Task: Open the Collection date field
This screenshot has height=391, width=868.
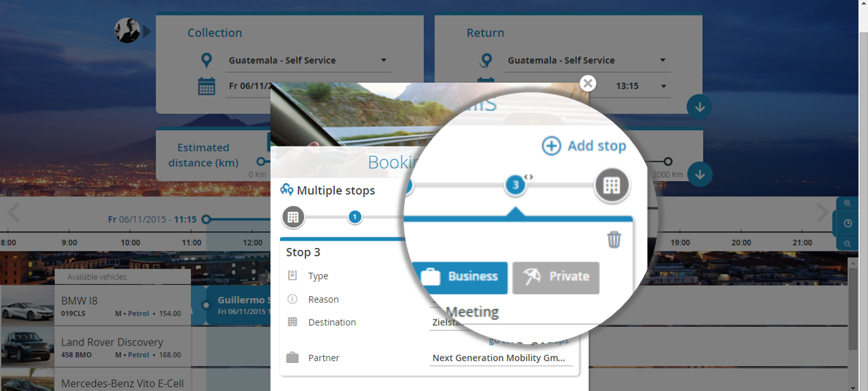Action: pyautogui.click(x=249, y=86)
